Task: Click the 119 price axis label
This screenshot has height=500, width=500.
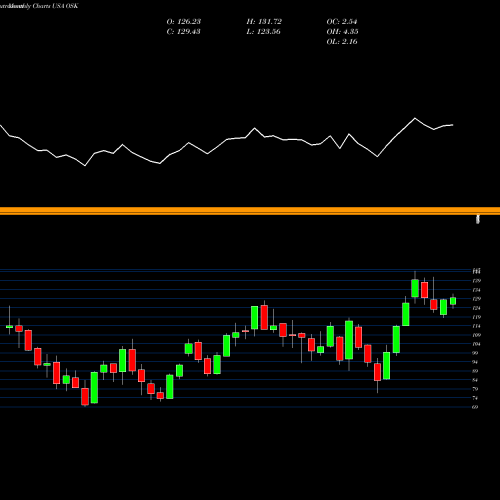Action: tap(476, 317)
